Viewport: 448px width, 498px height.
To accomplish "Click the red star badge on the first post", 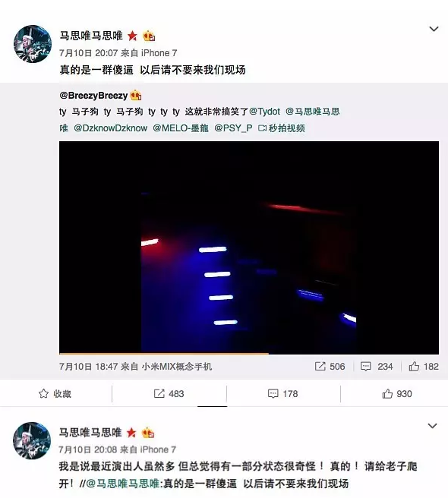I will click(132, 36).
